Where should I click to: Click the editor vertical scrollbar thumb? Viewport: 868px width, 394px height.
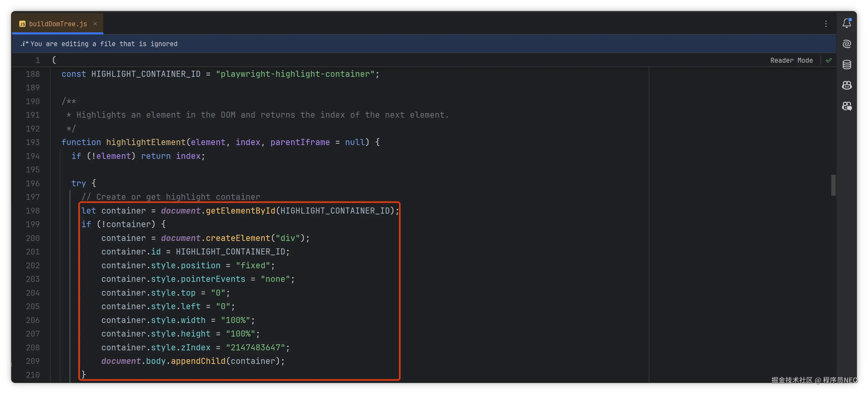[x=833, y=185]
